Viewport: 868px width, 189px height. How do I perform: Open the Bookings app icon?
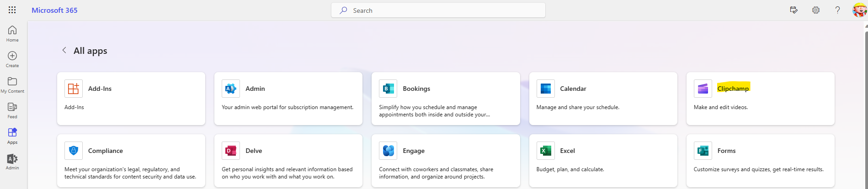pos(388,89)
